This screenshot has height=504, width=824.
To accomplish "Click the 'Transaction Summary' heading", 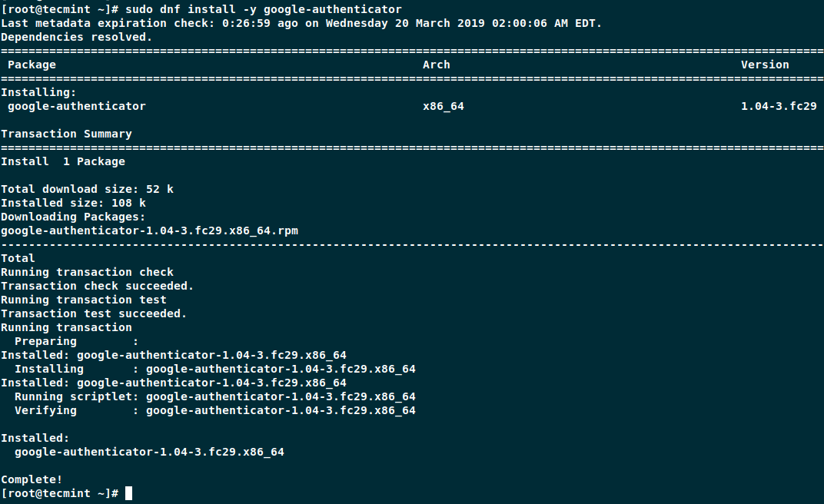I will coord(66,134).
